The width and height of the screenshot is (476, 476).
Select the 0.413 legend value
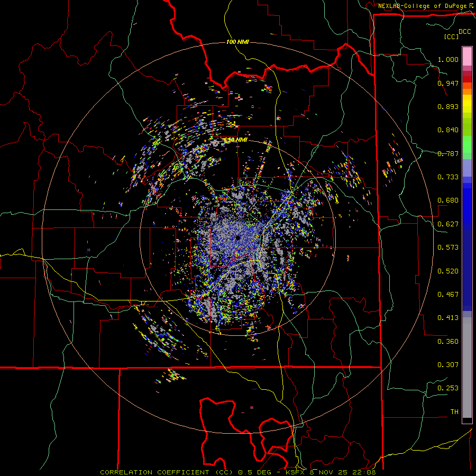click(x=448, y=318)
